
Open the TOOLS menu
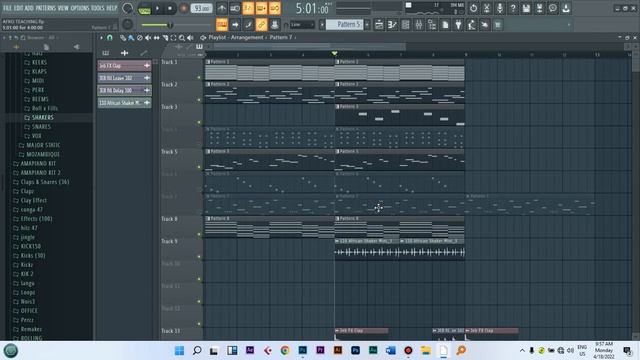(98, 8)
